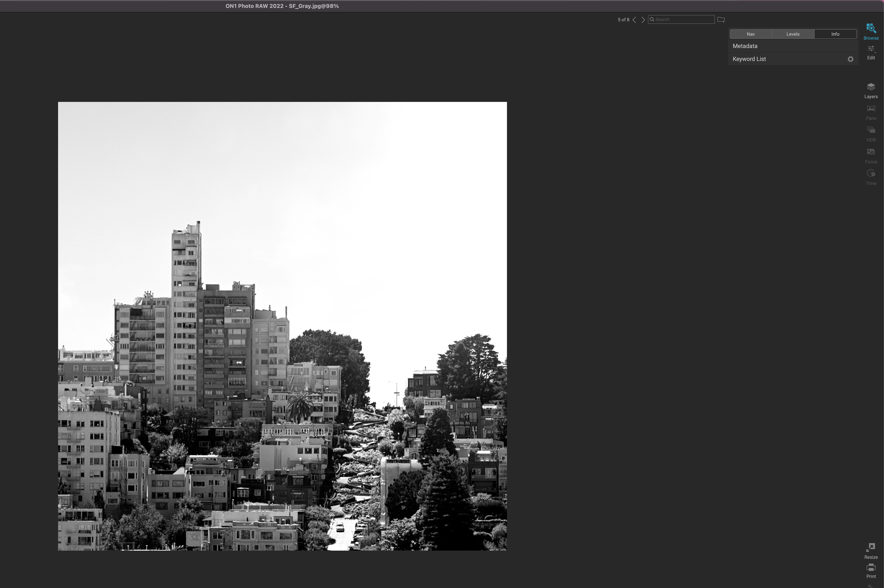Open Keyword List gear settings

pyautogui.click(x=850, y=59)
